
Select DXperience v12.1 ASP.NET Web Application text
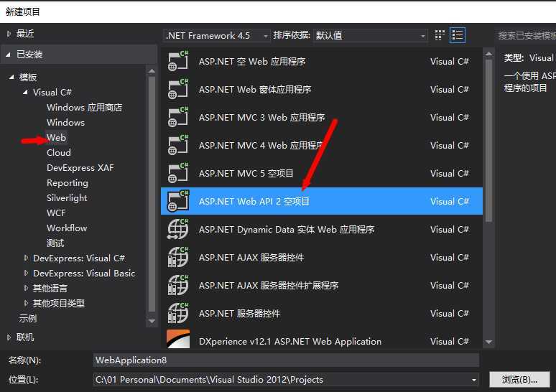point(290,341)
